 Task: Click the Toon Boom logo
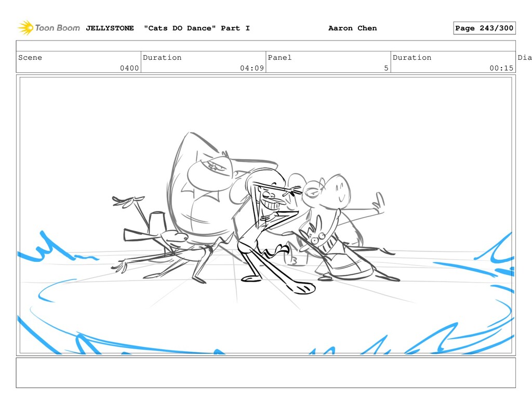point(49,28)
